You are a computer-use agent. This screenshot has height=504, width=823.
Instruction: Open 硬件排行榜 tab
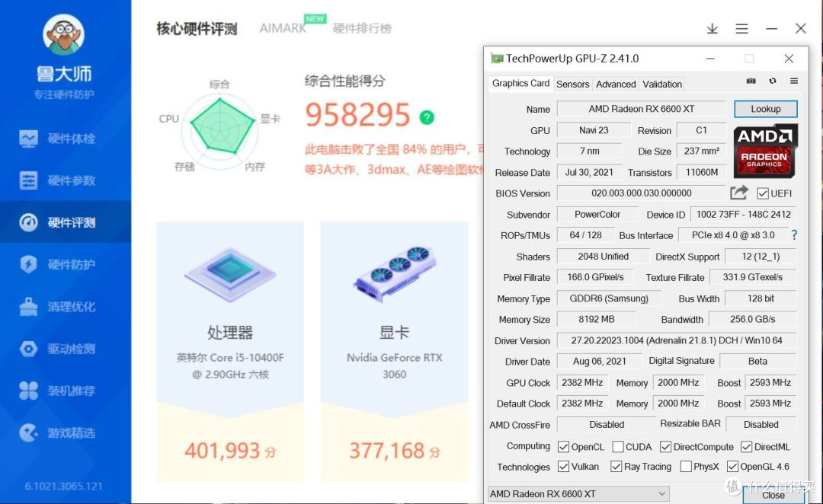[x=362, y=28]
